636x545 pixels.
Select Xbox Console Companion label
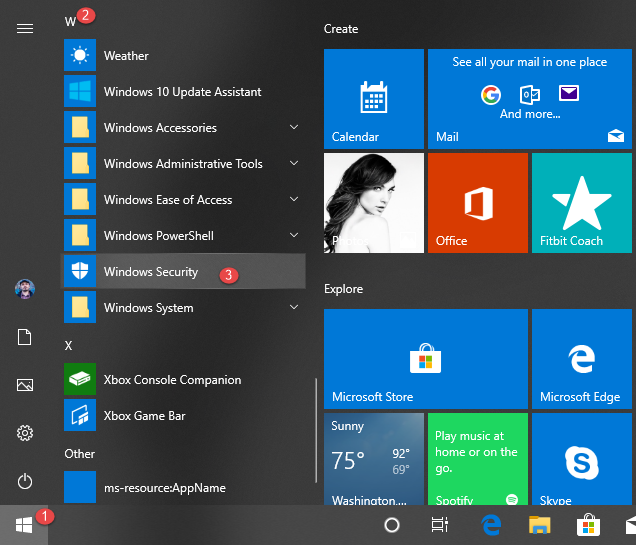pos(172,380)
